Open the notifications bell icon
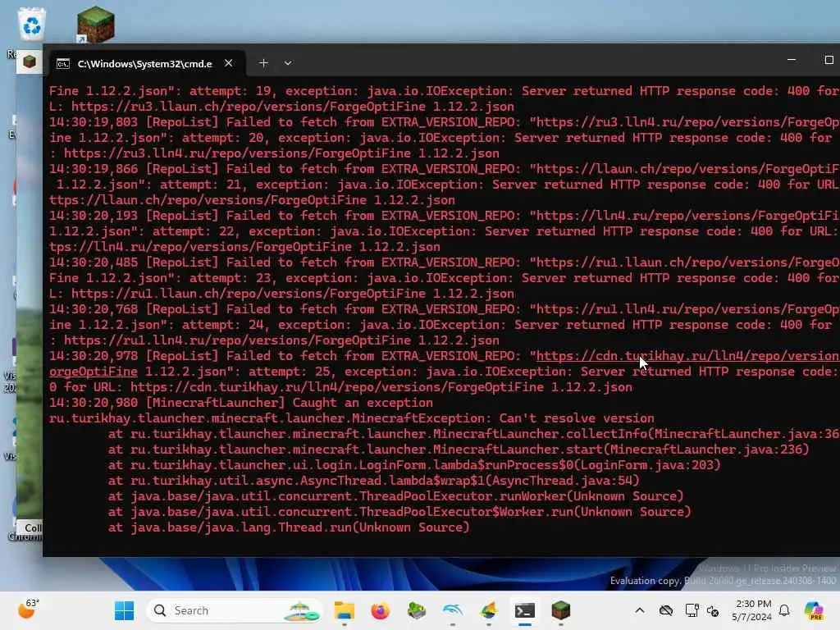Viewport: 840px width, 630px height. [784, 610]
